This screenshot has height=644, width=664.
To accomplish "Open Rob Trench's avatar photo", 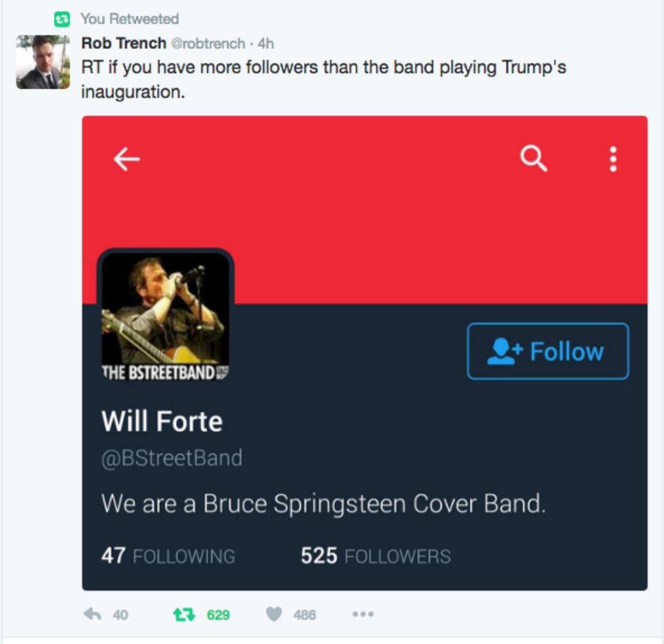I will tap(43, 62).
